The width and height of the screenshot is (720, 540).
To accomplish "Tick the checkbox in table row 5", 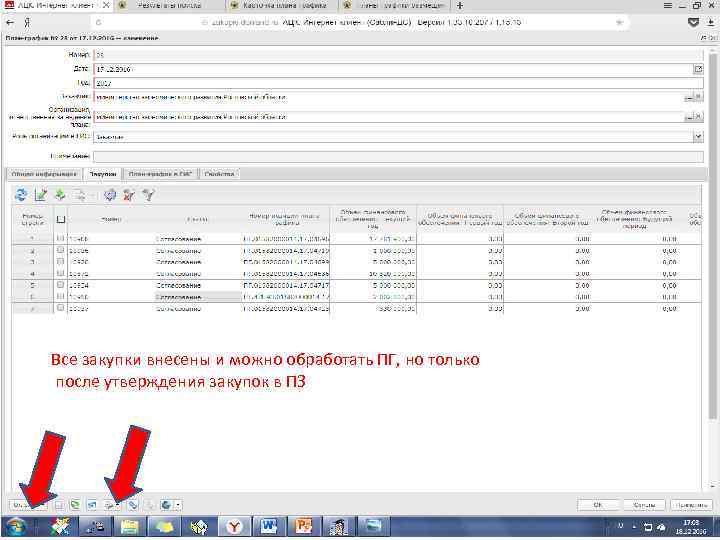I will click(x=60, y=285).
